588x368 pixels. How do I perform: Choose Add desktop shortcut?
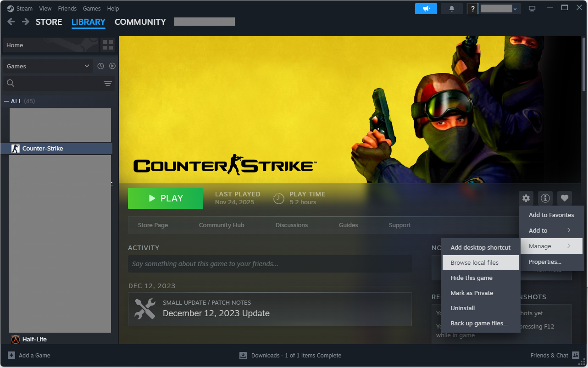pyautogui.click(x=480, y=247)
